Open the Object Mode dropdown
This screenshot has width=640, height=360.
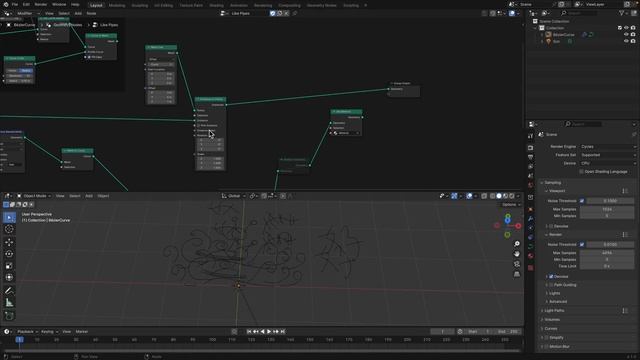coord(34,196)
